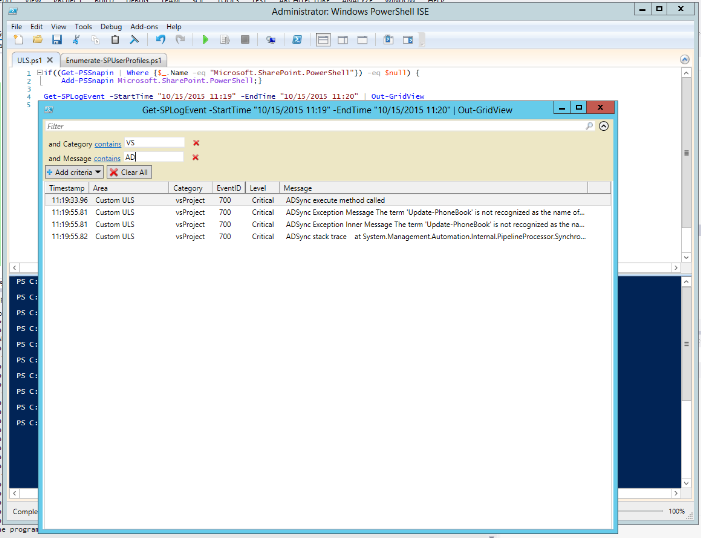Open the View menu
The image size is (701, 538).
pos(58,26)
